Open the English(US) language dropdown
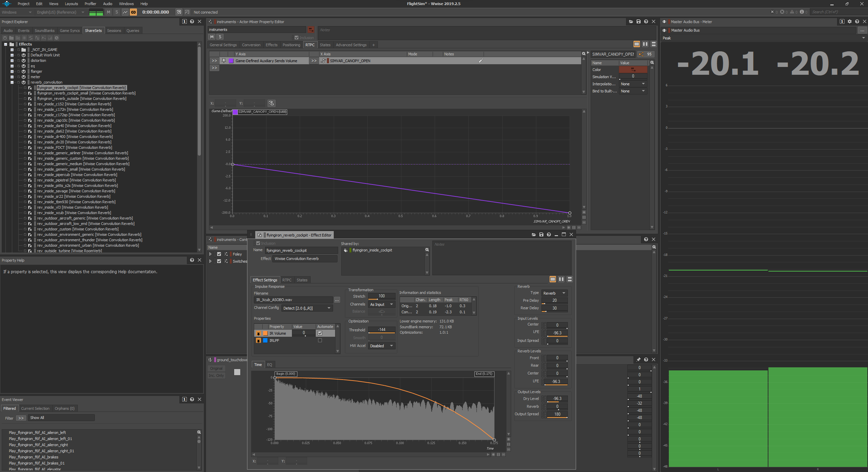The height and width of the screenshot is (472, 868). point(60,12)
